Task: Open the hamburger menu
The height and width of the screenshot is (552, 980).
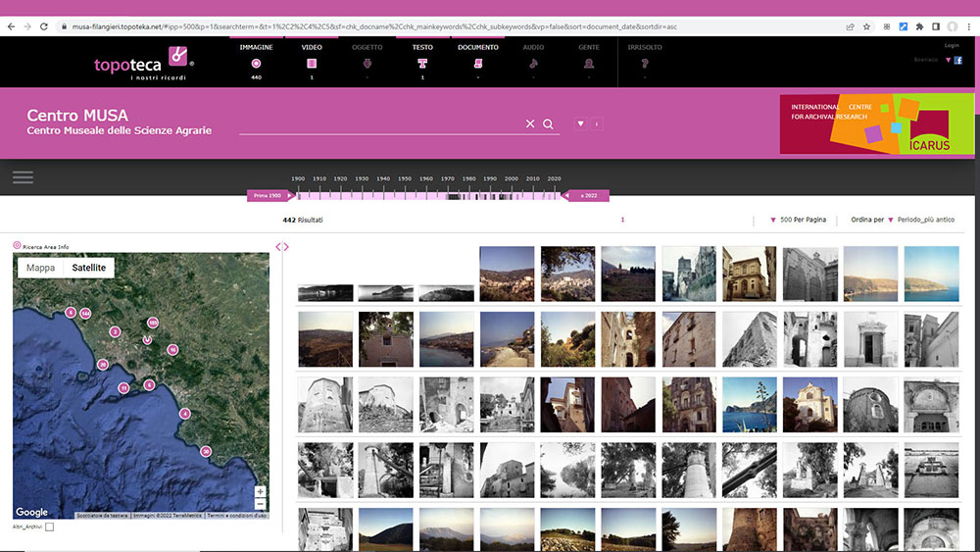Action: [x=24, y=177]
